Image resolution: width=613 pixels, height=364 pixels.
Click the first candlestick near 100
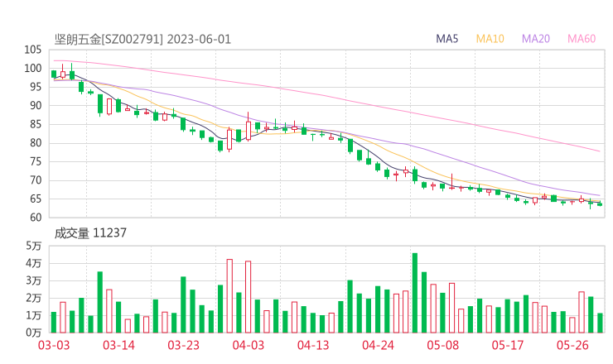coord(54,74)
